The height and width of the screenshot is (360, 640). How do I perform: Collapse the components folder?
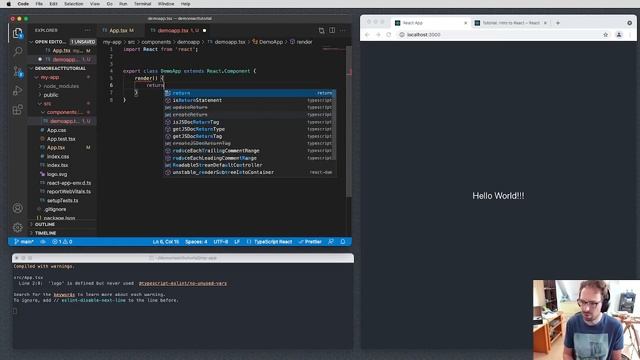coord(43,112)
